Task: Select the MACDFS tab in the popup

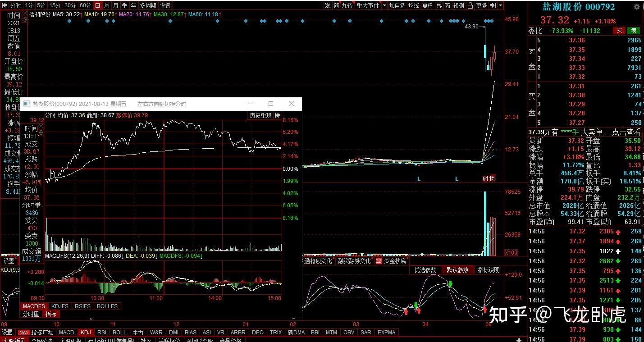Action: [x=34, y=306]
